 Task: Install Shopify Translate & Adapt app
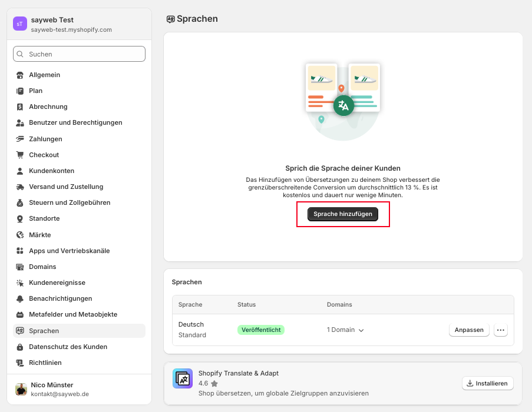pos(488,383)
